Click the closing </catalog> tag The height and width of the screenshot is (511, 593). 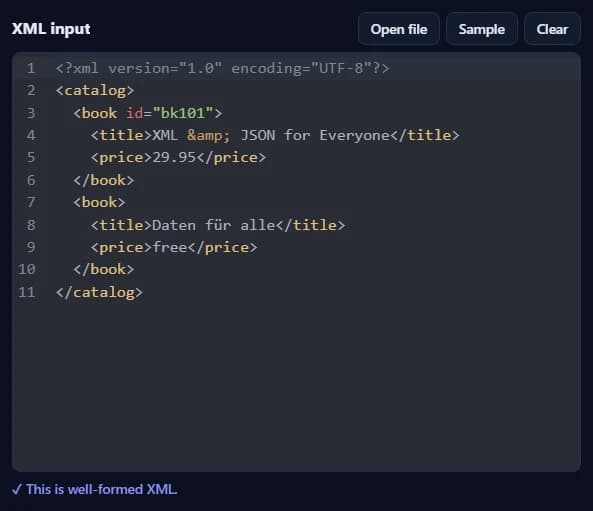(x=99, y=292)
